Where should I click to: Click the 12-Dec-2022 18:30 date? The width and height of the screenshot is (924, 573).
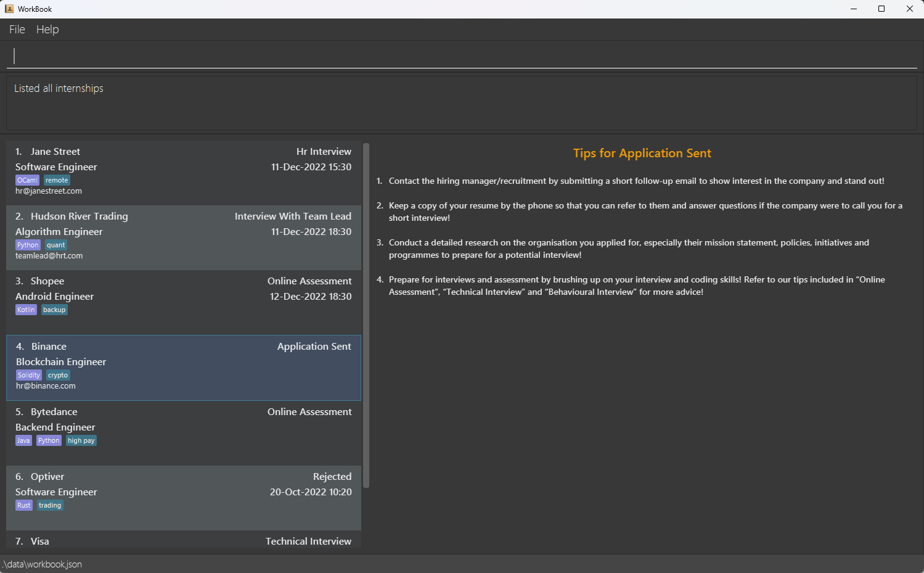(311, 297)
